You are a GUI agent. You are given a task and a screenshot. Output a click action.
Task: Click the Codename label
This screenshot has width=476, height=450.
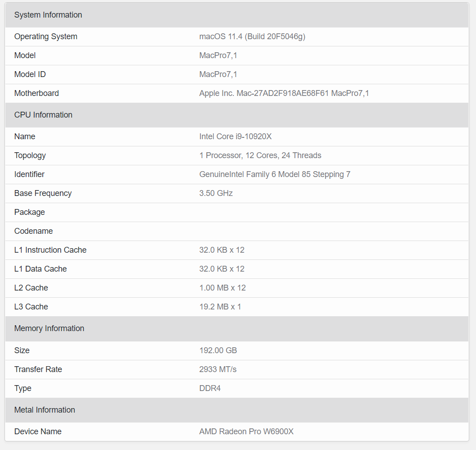[33, 231]
